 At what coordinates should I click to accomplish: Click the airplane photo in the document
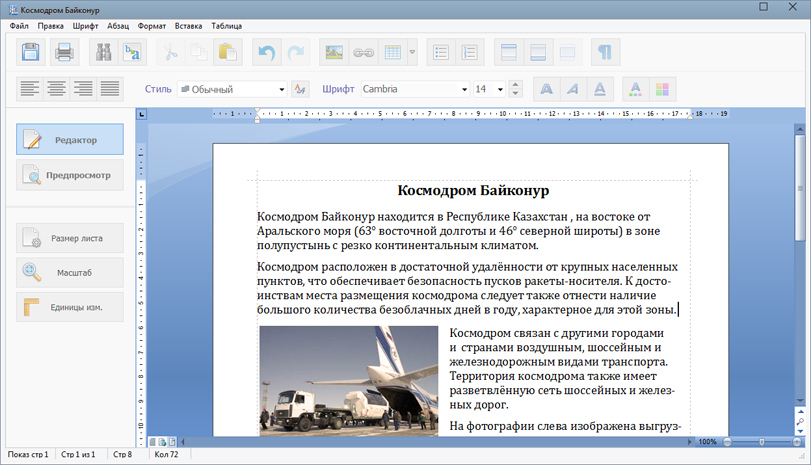pos(349,381)
